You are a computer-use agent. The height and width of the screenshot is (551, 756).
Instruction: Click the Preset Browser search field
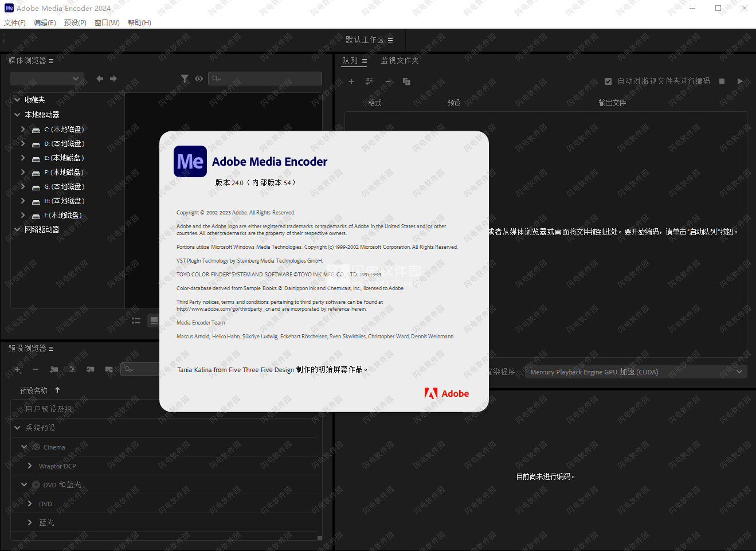point(141,369)
